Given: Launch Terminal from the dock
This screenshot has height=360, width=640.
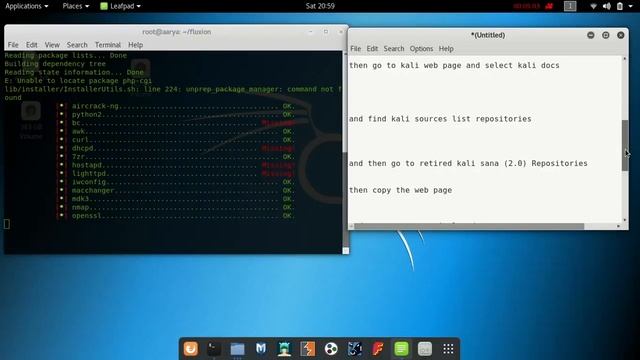Looking at the screenshot, I should point(214,349).
